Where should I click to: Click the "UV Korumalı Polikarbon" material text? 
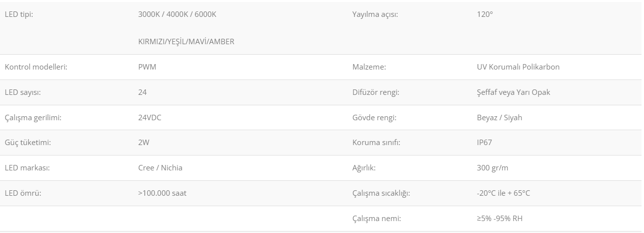coord(518,67)
